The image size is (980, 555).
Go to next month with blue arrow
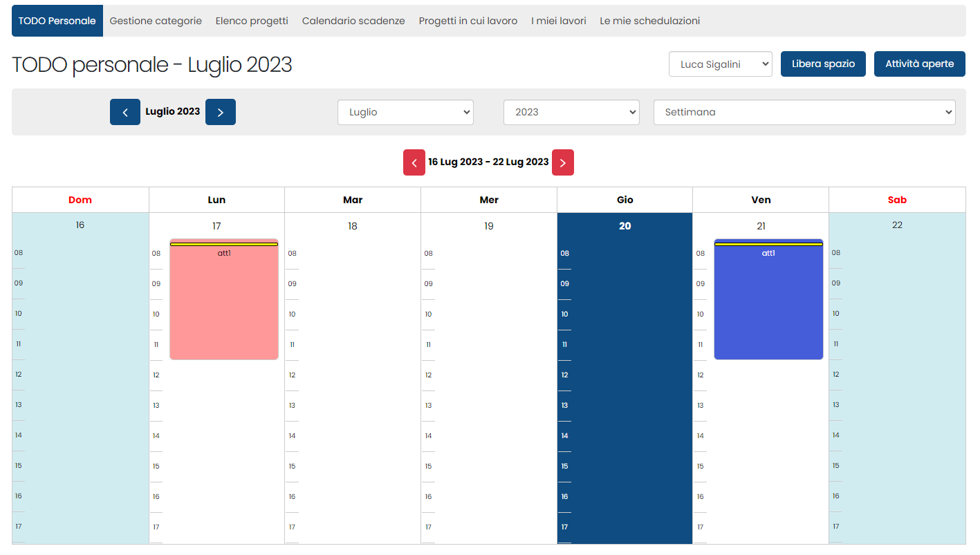[x=220, y=112]
